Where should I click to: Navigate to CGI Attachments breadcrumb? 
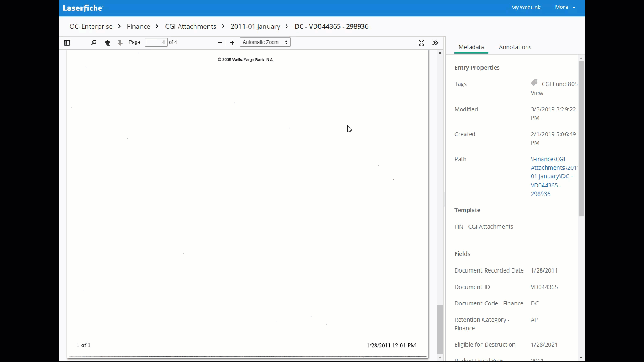tap(190, 26)
